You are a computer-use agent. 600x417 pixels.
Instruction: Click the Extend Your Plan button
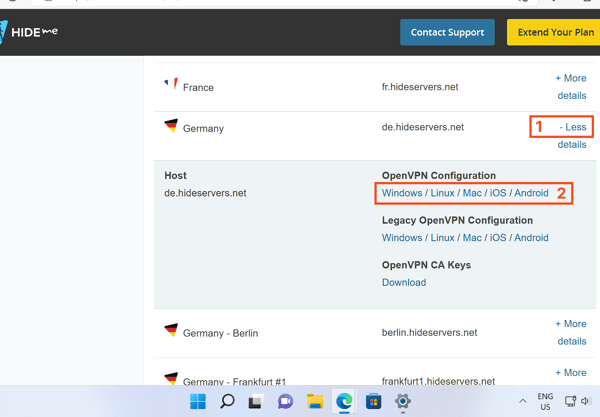click(x=554, y=33)
